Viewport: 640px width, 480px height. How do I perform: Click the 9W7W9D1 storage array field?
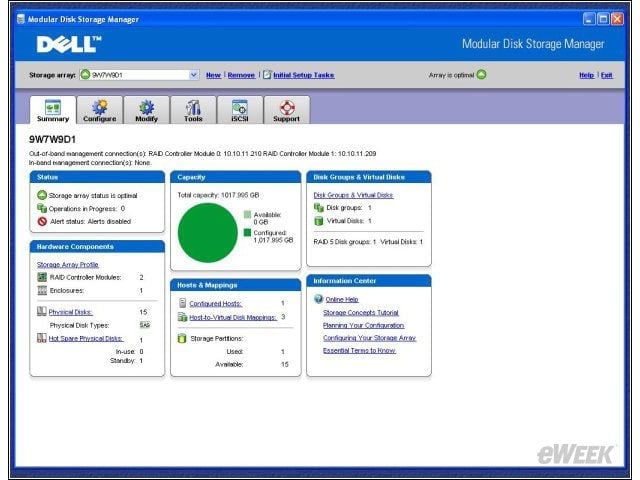[x=139, y=75]
